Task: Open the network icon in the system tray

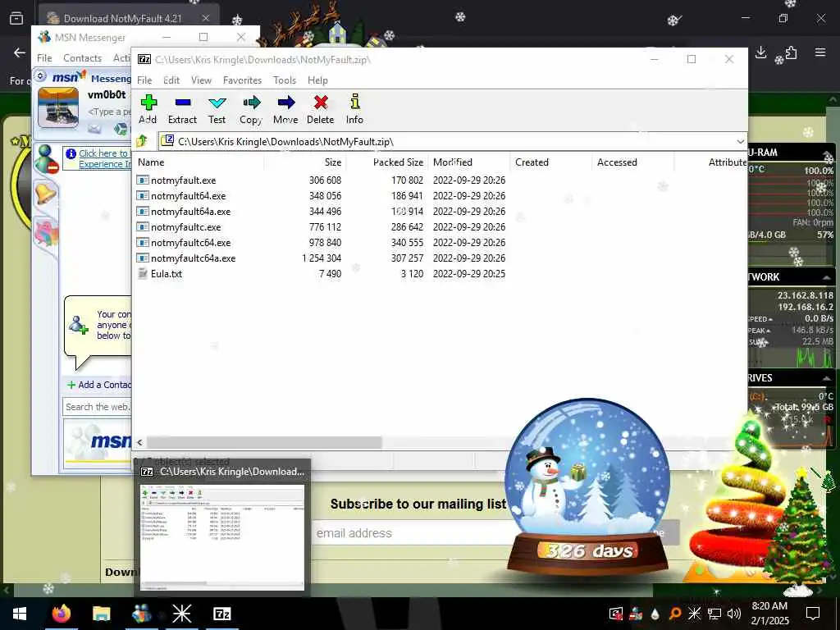Action: tap(714, 614)
